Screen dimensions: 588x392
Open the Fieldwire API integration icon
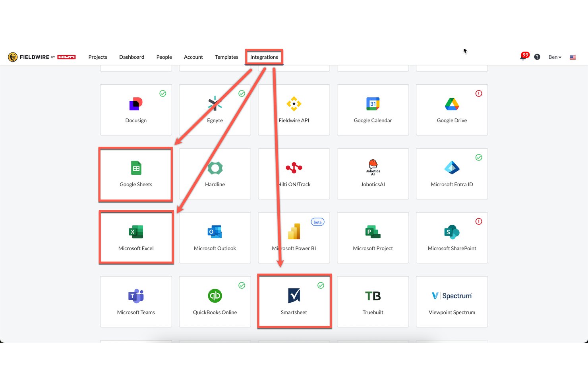pos(294,104)
